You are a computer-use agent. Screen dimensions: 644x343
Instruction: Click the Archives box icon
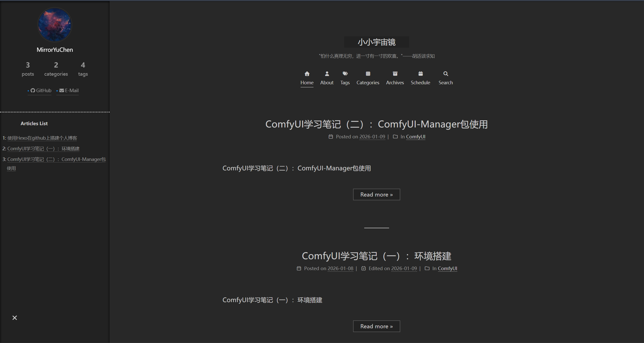coord(395,74)
